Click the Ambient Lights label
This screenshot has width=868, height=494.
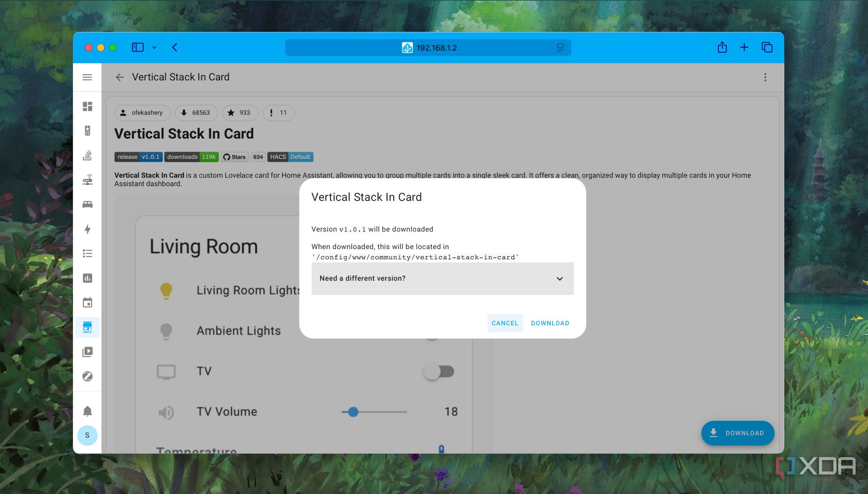pos(239,331)
